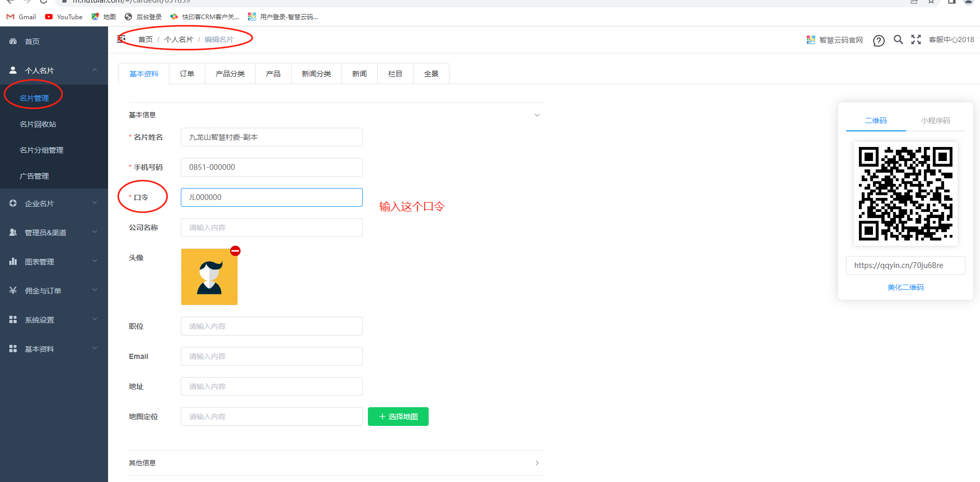Click the avatar thumbnail image
Viewport: 980px width, 482px height.
pos(209,277)
